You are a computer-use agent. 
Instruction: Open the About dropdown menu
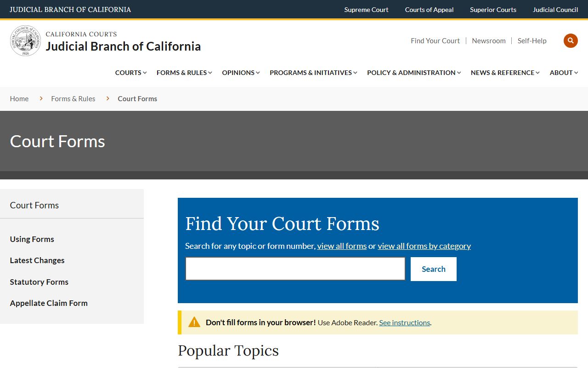click(564, 73)
